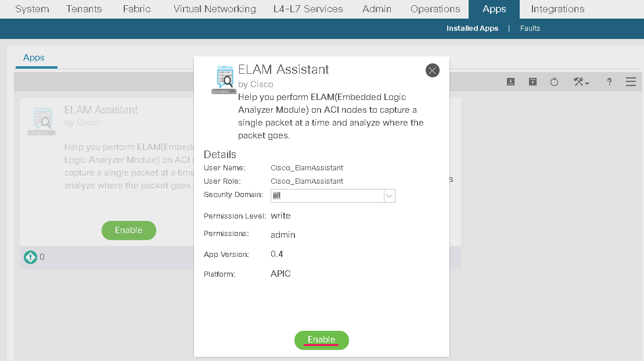644x361 pixels.
Task: Open the Security Domain dropdown arrow
Action: point(389,196)
